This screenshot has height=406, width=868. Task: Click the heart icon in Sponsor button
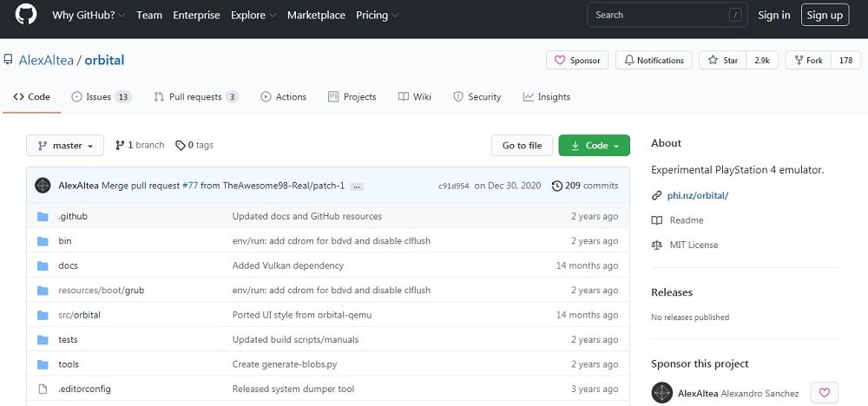(x=560, y=60)
